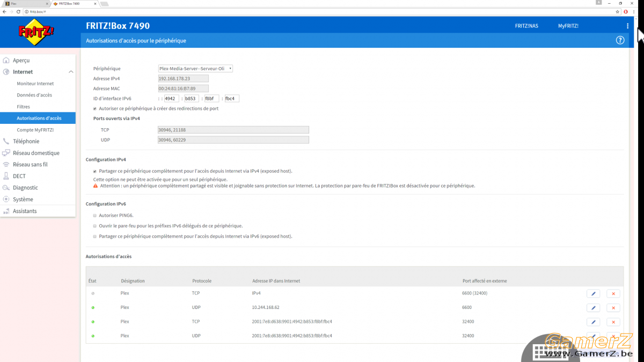The height and width of the screenshot is (362, 644).
Task: Click the UDP open ports field
Action: pyautogui.click(x=233, y=140)
